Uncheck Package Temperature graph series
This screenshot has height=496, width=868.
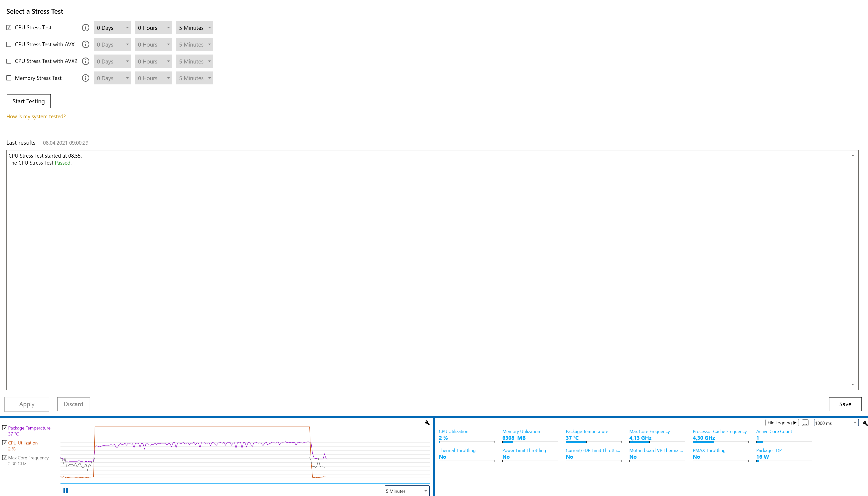(x=5, y=428)
